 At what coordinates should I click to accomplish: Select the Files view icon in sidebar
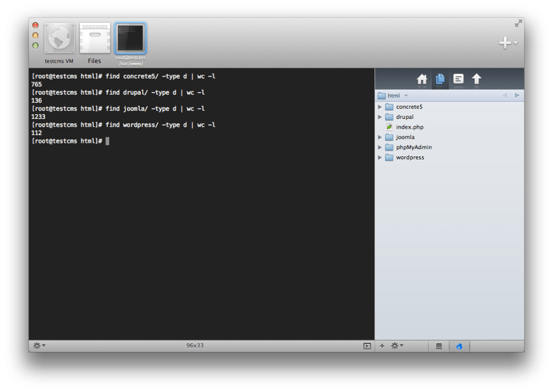coord(440,79)
